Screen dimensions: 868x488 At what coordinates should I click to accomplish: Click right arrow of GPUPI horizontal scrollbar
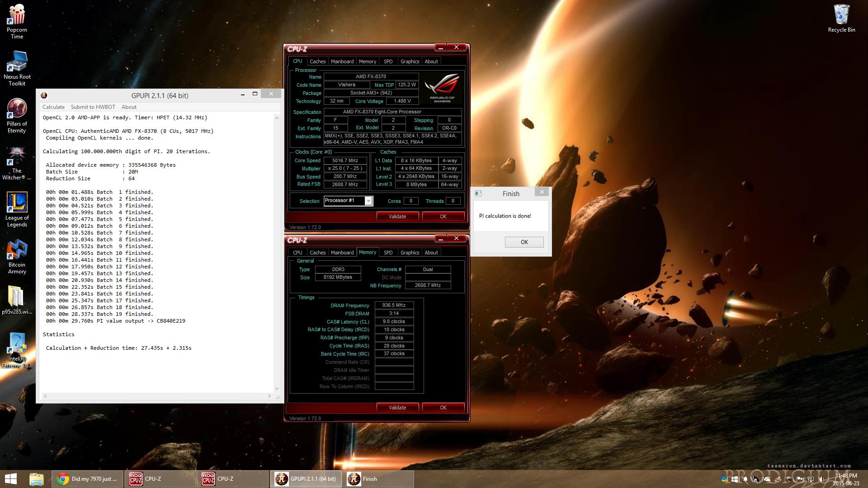(x=269, y=396)
